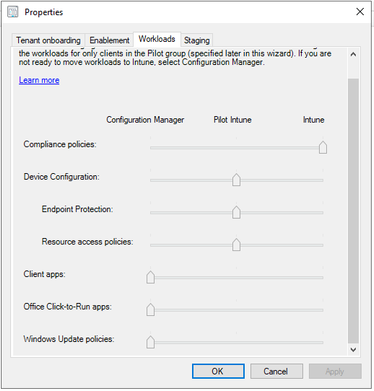Click the Device Configuration slider handle
Viewport: 374px width, 391px height.
coord(236,180)
